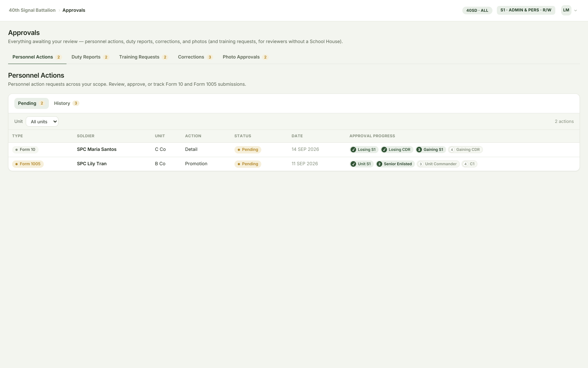Image resolution: width=588 pixels, height=368 pixels.
Task: Click the Losing CDR completed step chip
Action: tap(397, 150)
